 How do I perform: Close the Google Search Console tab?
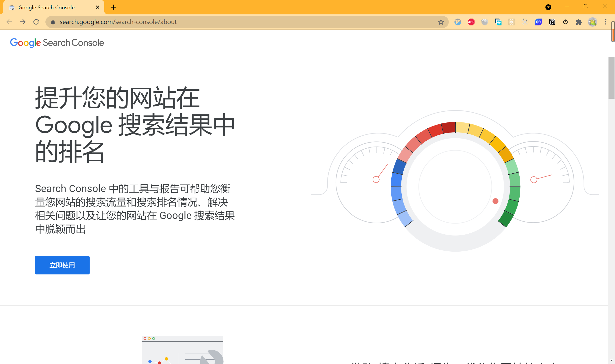point(98,7)
